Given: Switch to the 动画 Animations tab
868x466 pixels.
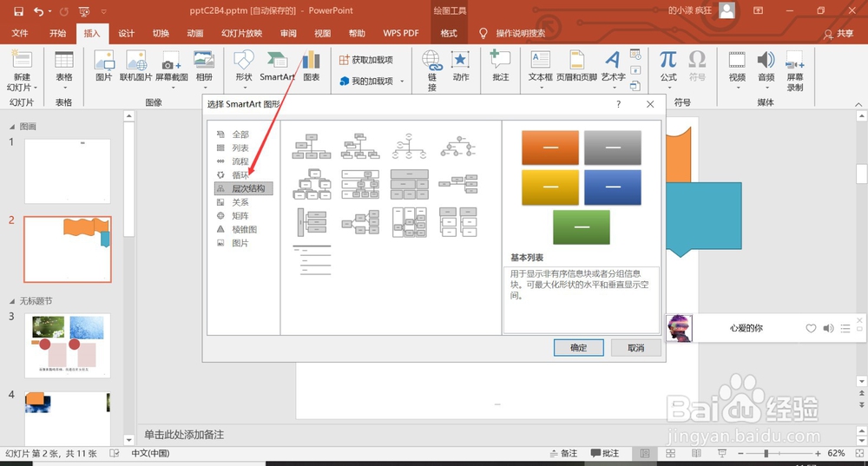Looking at the screenshot, I should pyautogui.click(x=194, y=33).
